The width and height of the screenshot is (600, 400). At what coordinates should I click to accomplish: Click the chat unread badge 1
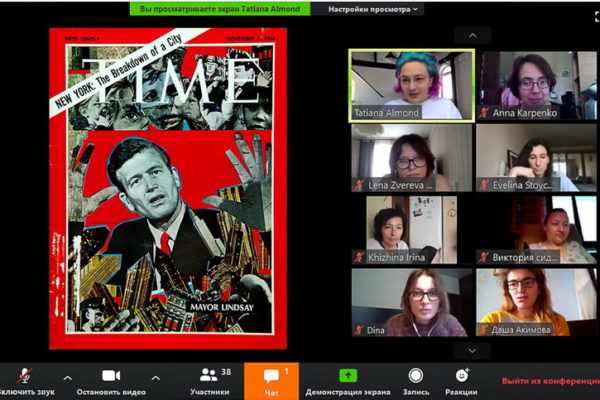click(x=286, y=371)
